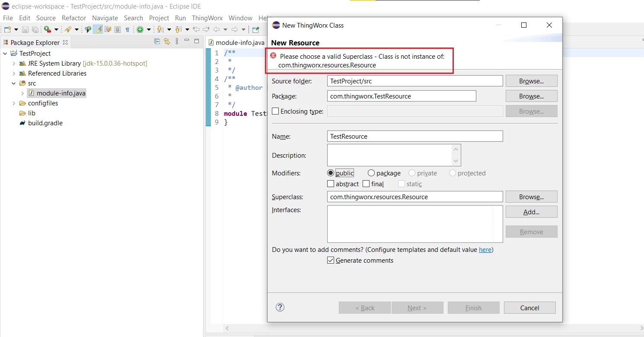Toggle Block Selection mode icon

coord(118,29)
